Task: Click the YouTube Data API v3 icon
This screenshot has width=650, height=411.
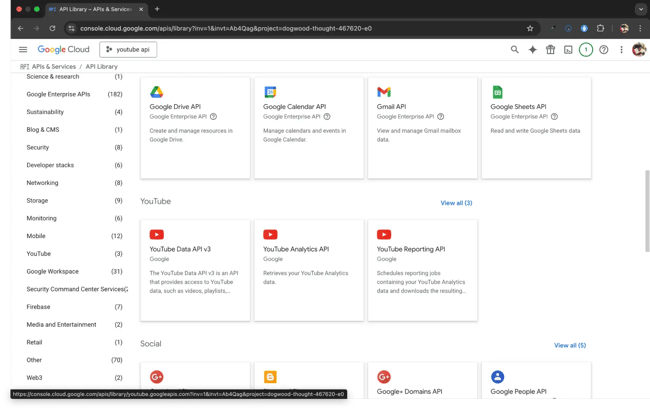Action: coord(157,235)
